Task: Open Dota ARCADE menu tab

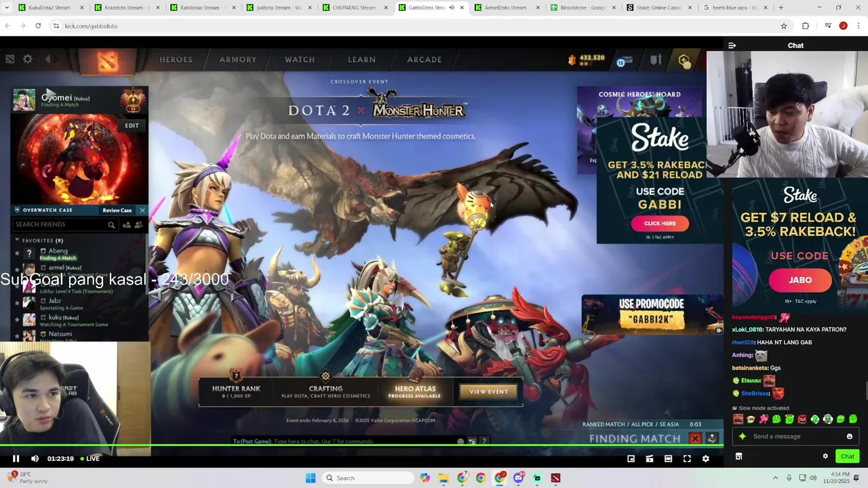Action: 425,60
